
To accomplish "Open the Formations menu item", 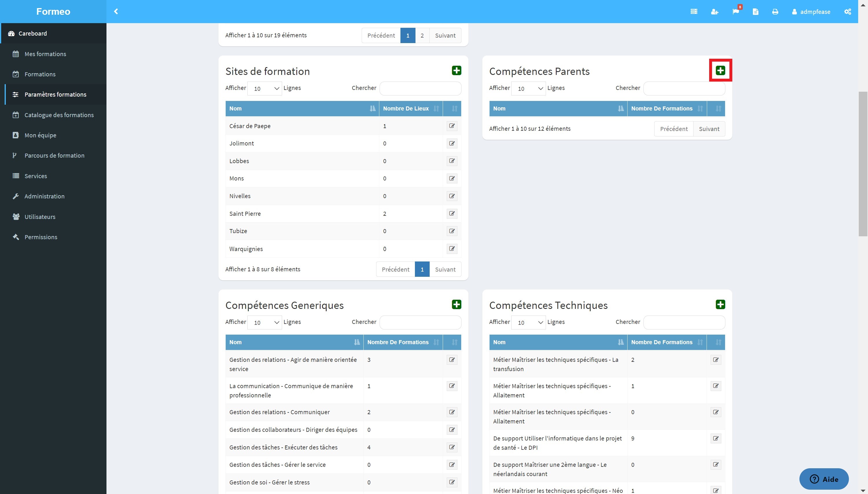I will 54,74.
